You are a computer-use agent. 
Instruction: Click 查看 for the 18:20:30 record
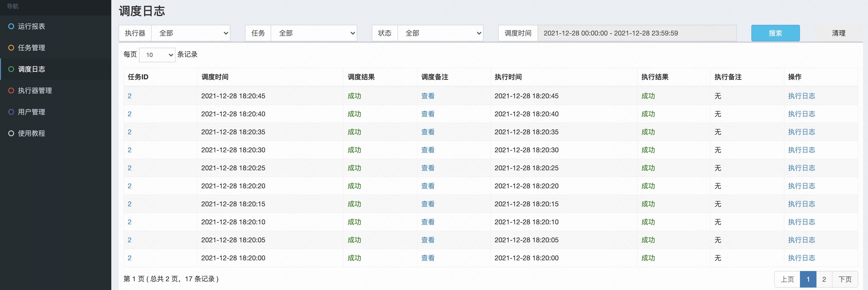pos(428,150)
